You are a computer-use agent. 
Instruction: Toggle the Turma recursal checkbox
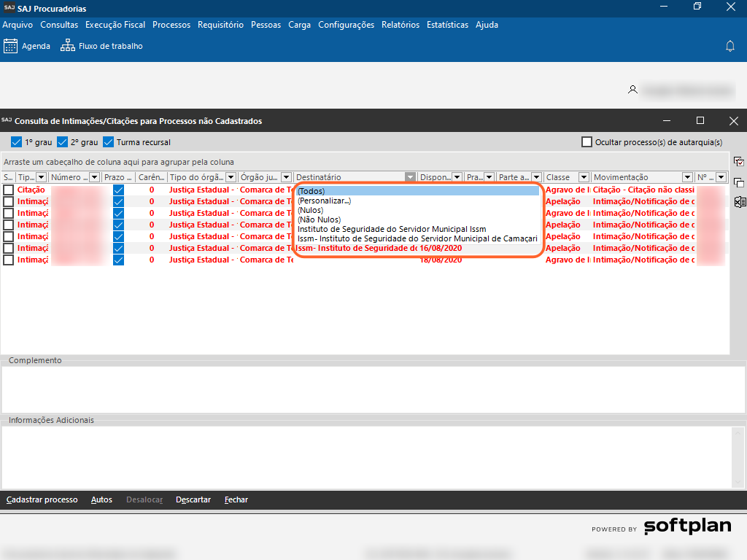(109, 142)
